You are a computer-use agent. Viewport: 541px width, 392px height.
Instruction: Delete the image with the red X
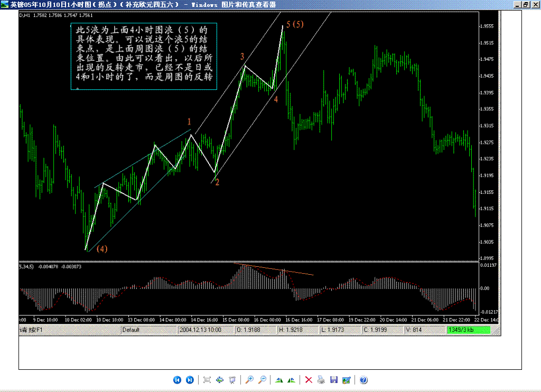[309, 380]
